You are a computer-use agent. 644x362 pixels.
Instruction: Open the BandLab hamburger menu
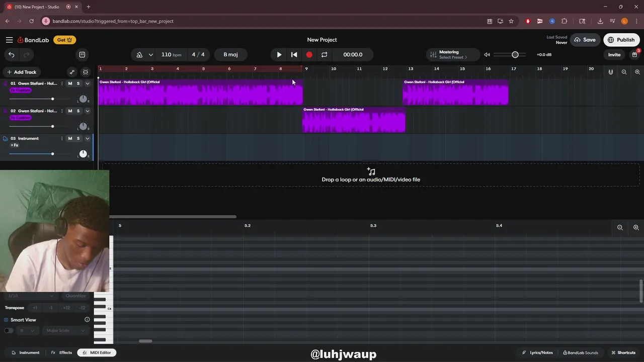tap(9, 40)
